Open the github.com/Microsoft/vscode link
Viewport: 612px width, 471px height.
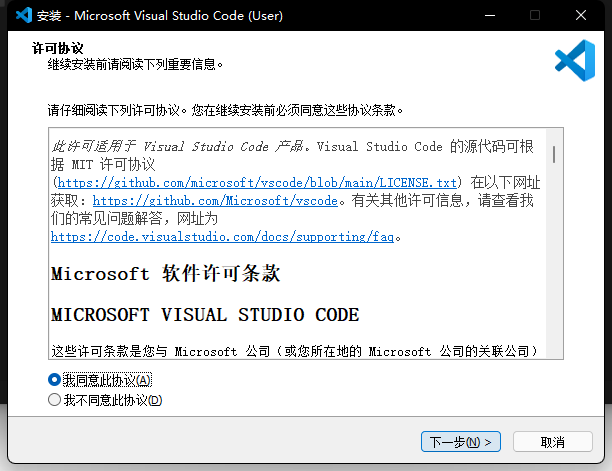click(215, 201)
